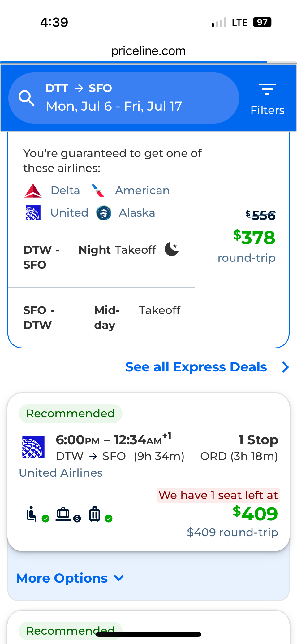Select the $409 United flight price
The image size is (297, 644).
[x=255, y=513]
